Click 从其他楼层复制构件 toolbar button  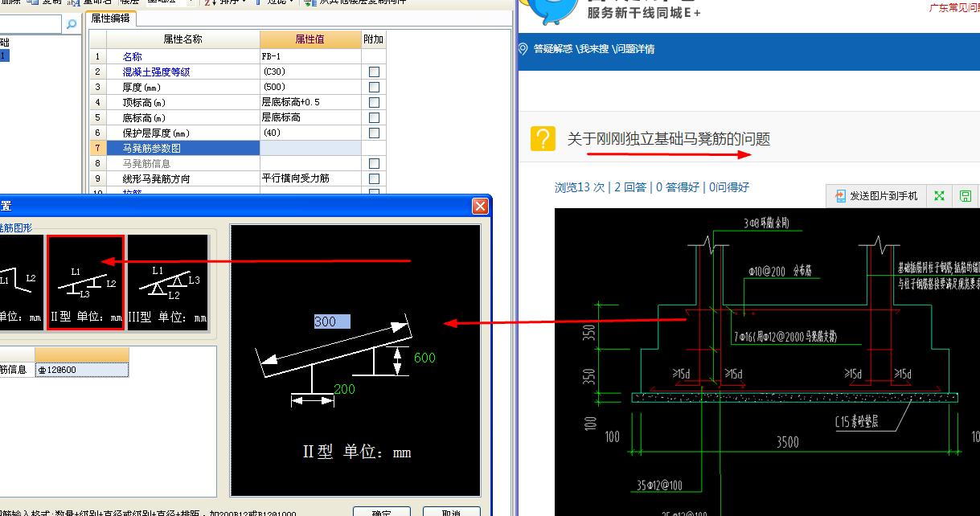(356, 2)
